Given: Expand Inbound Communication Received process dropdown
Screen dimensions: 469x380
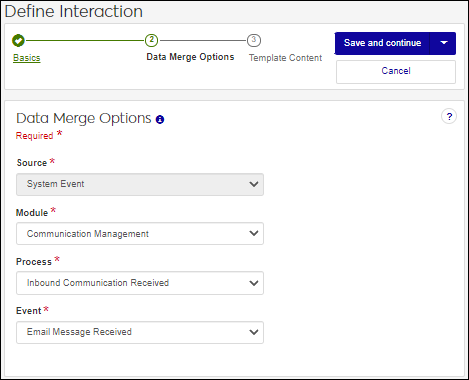Looking at the screenshot, I should [x=140, y=283].
